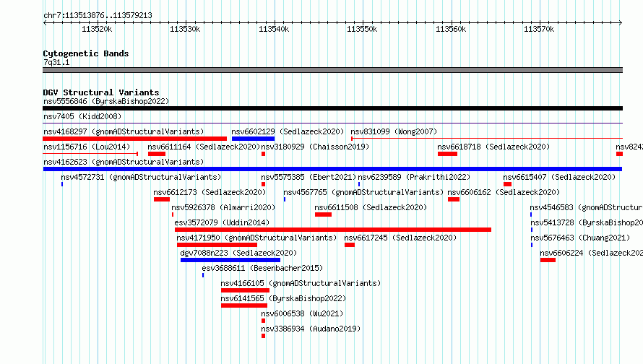Click red bar under nsv6141565
This screenshot has width=643, height=364.
pos(244,305)
